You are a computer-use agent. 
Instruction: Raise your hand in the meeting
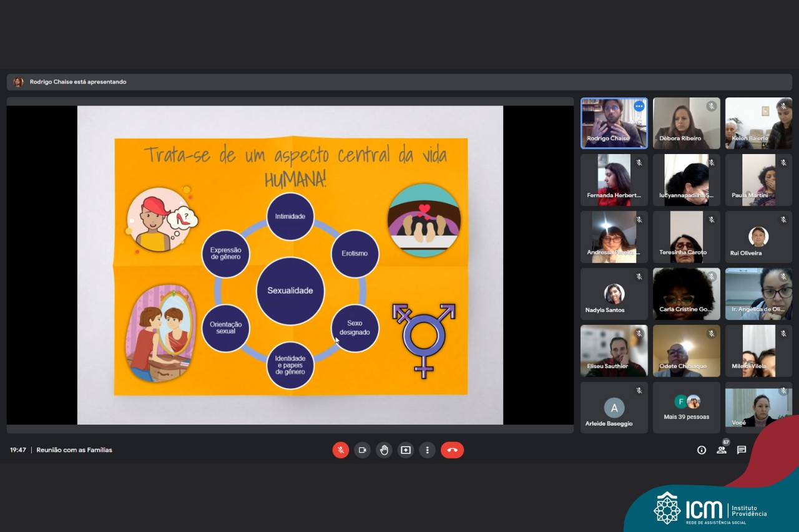384,450
